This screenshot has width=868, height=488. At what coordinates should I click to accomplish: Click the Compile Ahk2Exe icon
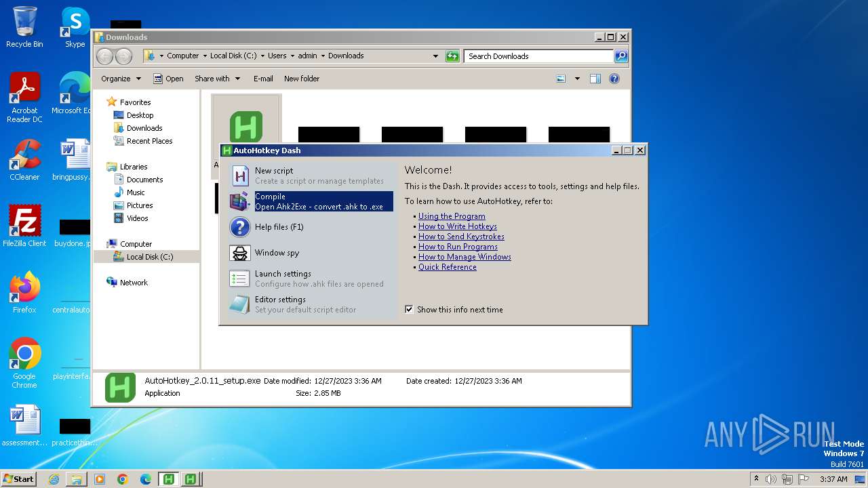[x=240, y=201]
